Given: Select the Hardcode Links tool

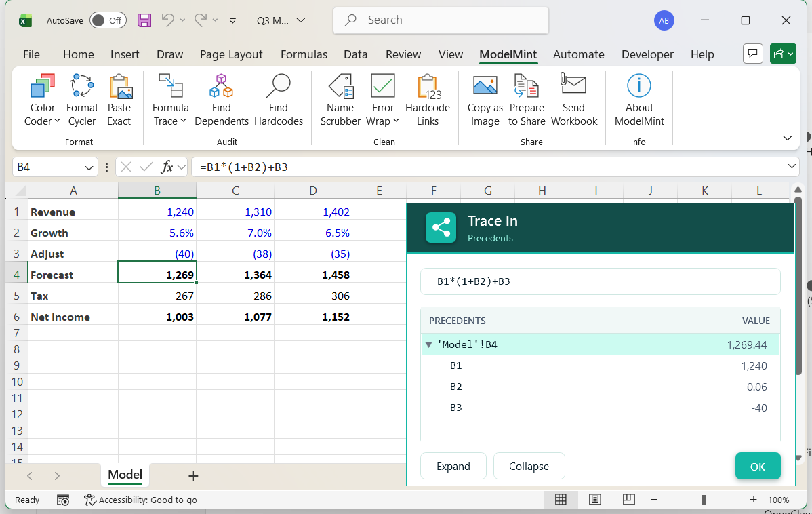Looking at the screenshot, I should tap(427, 100).
